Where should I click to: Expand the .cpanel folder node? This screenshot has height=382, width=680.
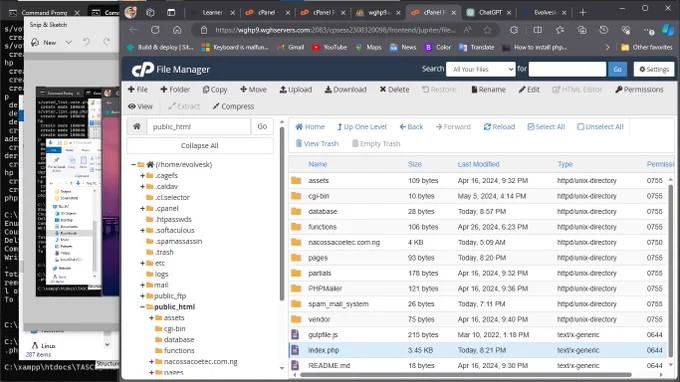pos(142,209)
